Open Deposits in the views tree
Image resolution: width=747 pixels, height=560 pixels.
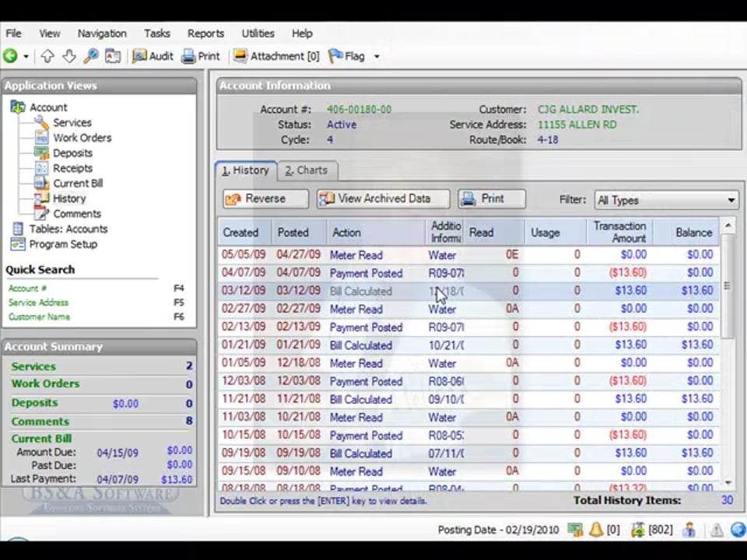72,153
